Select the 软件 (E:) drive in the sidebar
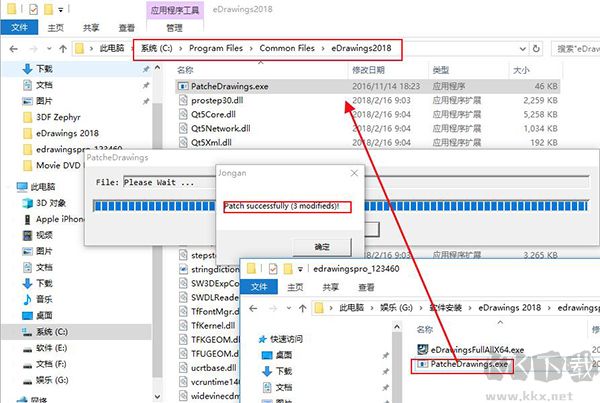Screen dimensions: 600x403 pyautogui.click(x=52, y=348)
